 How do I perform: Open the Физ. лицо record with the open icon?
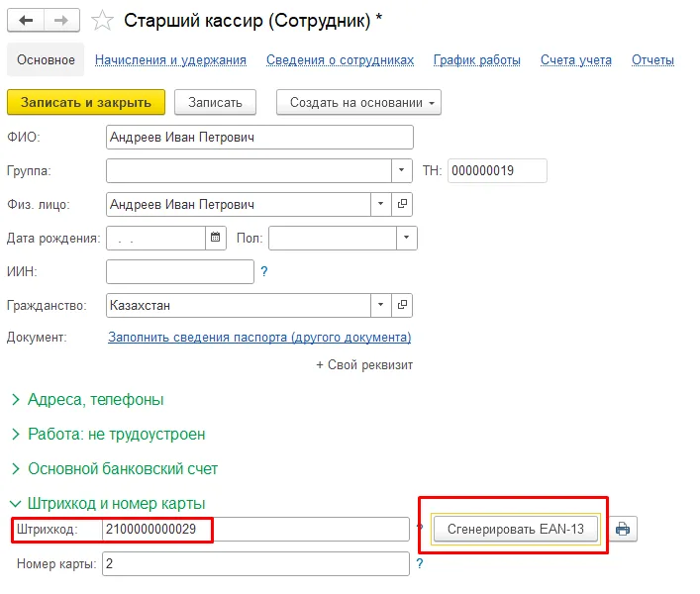tap(402, 204)
